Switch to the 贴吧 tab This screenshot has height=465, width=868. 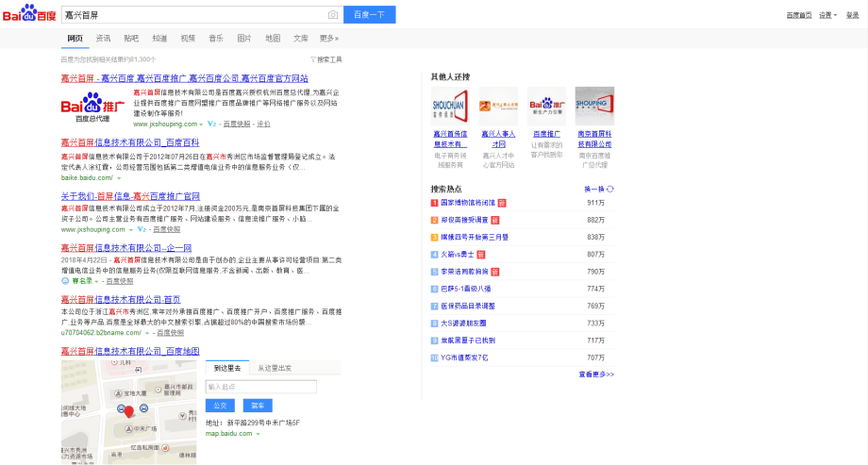click(131, 38)
